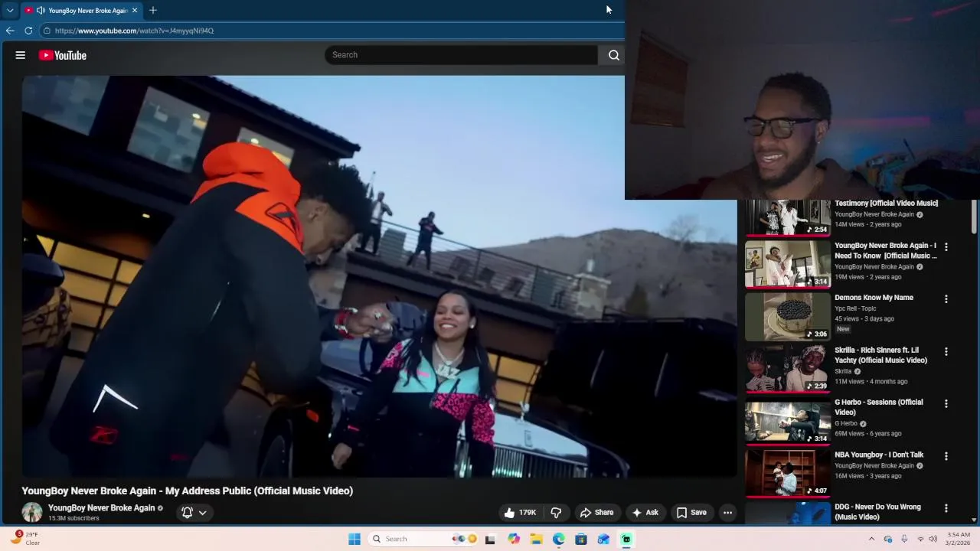The width and height of the screenshot is (980, 551).
Task: Open the YoungBoy Never Broke Again channel name link
Action: pyautogui.click(x=101, y=507)
